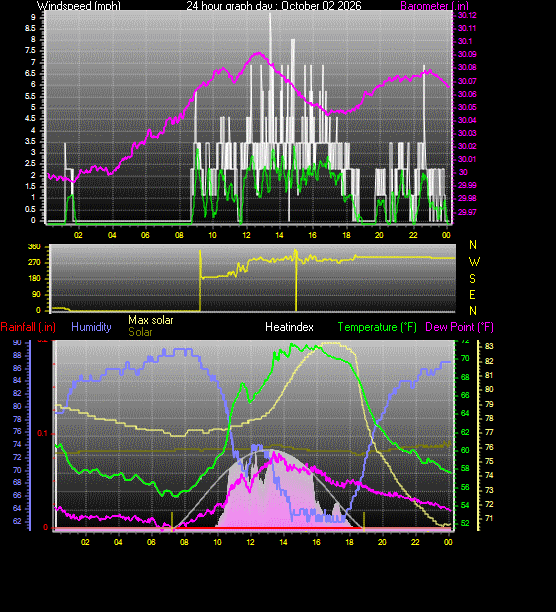Click the 180 degree direction scale value
Image resolution: width=556 pixels, height=612 pixels.
[x=34, y=278]
